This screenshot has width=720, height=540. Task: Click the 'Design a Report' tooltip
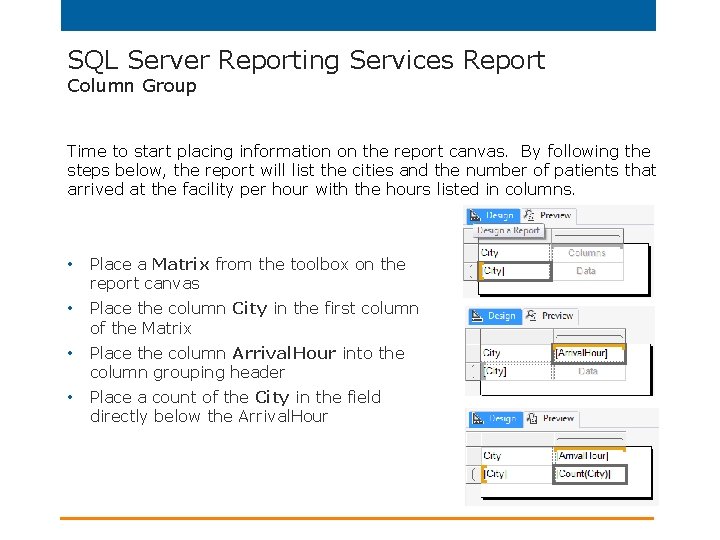(x=508, y=231)
